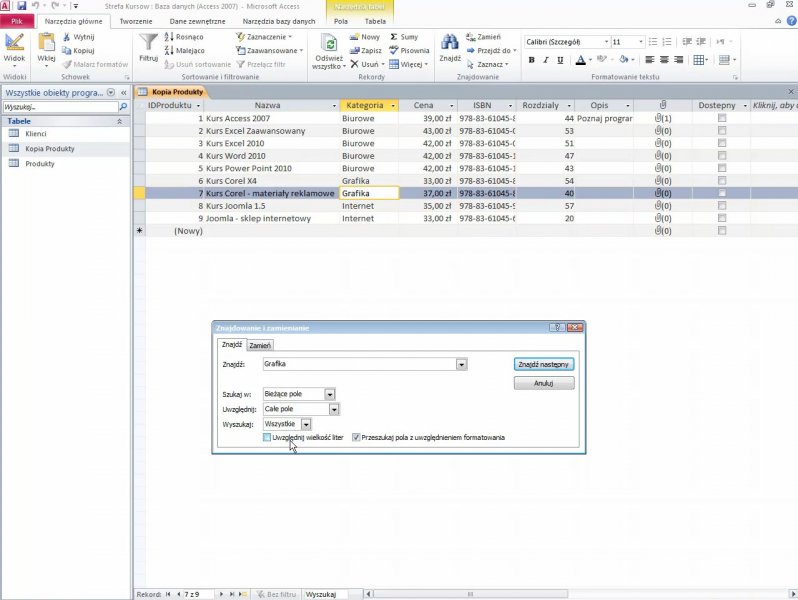Click the Znajdź binoculars icon in ribbon
The image size is (798, 600).
click(x=450, y=43)
